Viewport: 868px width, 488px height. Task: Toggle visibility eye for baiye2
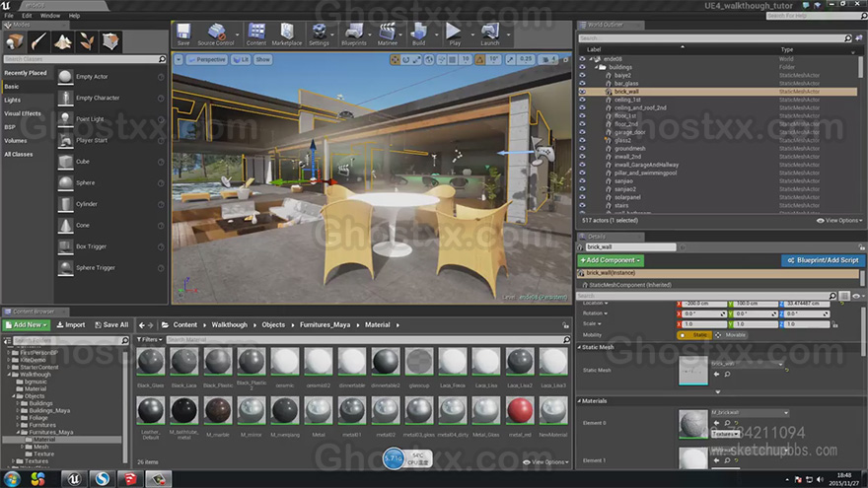(x=582, y=75)
